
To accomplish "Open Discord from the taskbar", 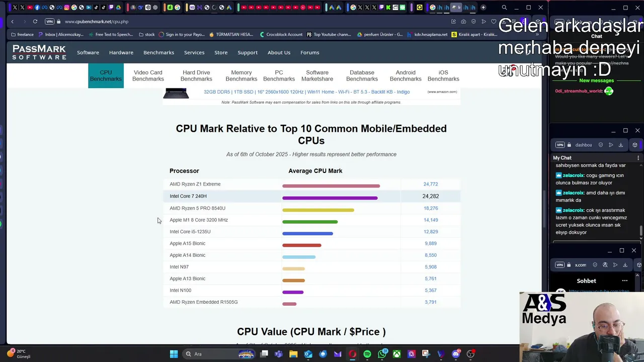I will (x=456, y=354).
